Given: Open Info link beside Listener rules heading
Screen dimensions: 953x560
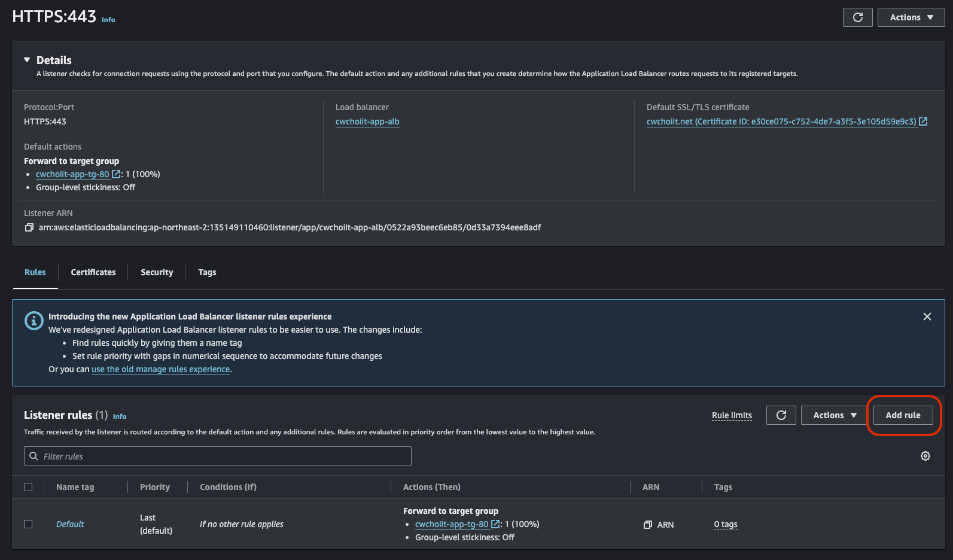Looking at the screenshot, I should click(x=120, y=416).
